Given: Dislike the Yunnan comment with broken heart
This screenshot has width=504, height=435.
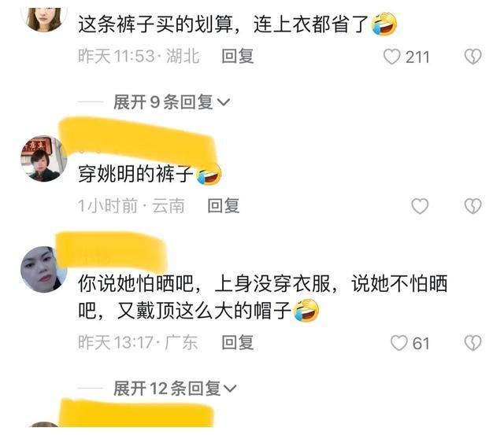Looking at the screenshot, I should (x=472, y=206).
